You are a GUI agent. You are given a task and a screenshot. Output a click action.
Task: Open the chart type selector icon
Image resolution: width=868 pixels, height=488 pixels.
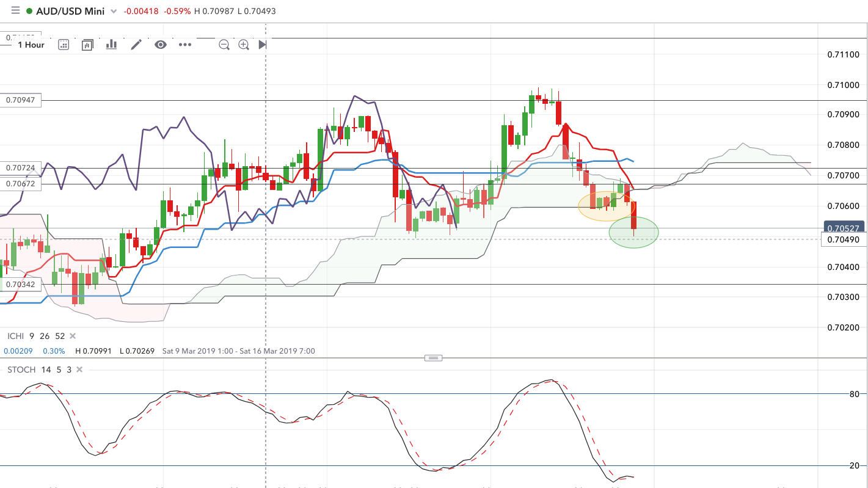pos(87,45)
